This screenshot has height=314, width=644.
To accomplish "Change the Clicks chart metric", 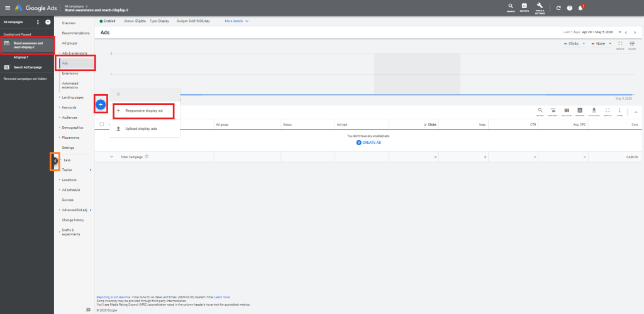I will pyautogui.click(x=575, y=43).
